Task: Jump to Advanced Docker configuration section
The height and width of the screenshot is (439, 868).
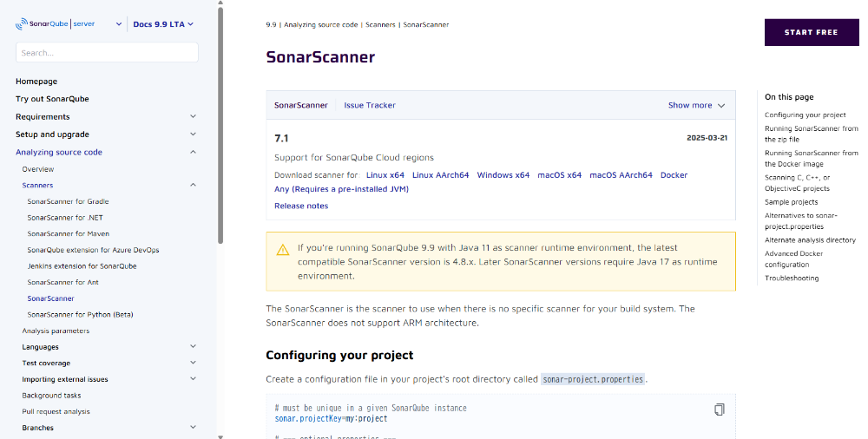Action: (794, 259)
